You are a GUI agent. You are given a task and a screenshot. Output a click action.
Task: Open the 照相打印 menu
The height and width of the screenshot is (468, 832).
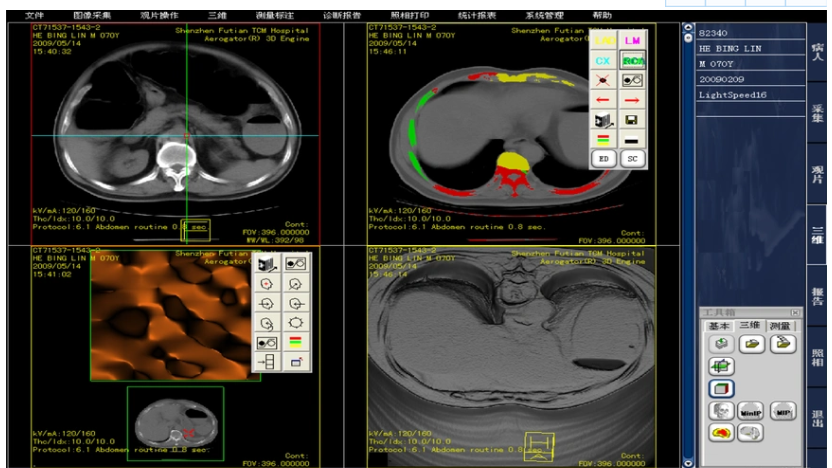click(409, 15)
